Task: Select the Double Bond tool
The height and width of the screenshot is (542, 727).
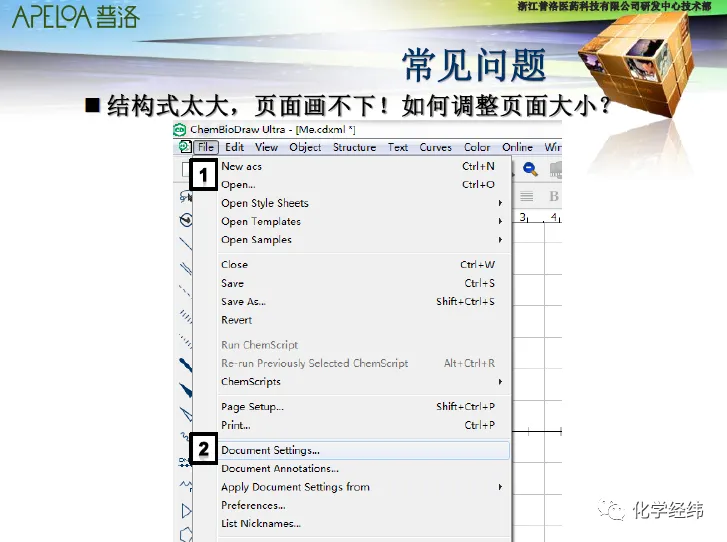Action: point(185,268)
